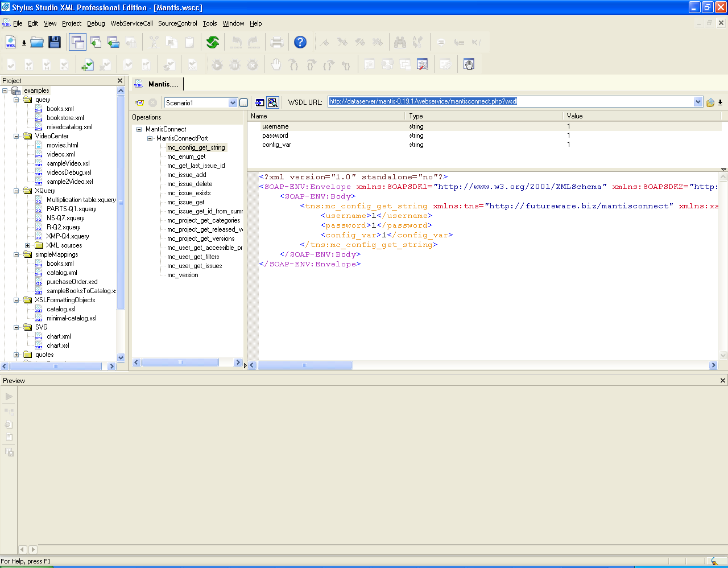Save the file using floppy disk icon
This screenshot has width=728, height=568.
pos(55,42)
